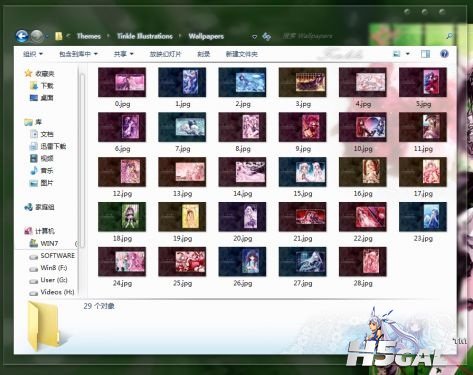Select 计算机 computer in sidebar
473x375 pixels.
[39, 231]
